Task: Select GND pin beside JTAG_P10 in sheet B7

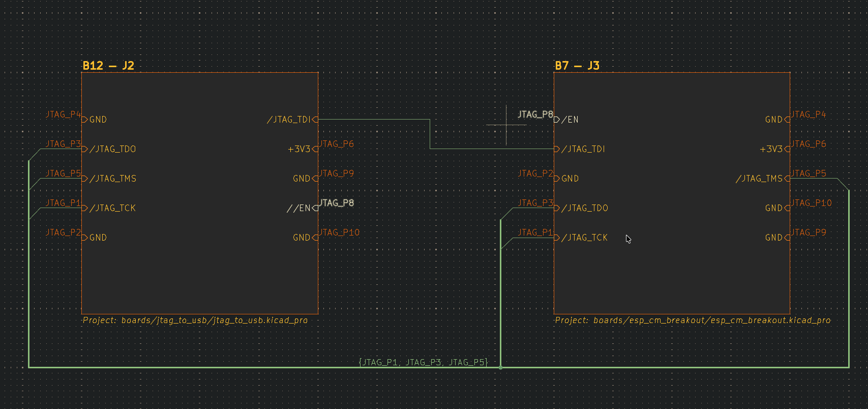Action: pos(777,208)
